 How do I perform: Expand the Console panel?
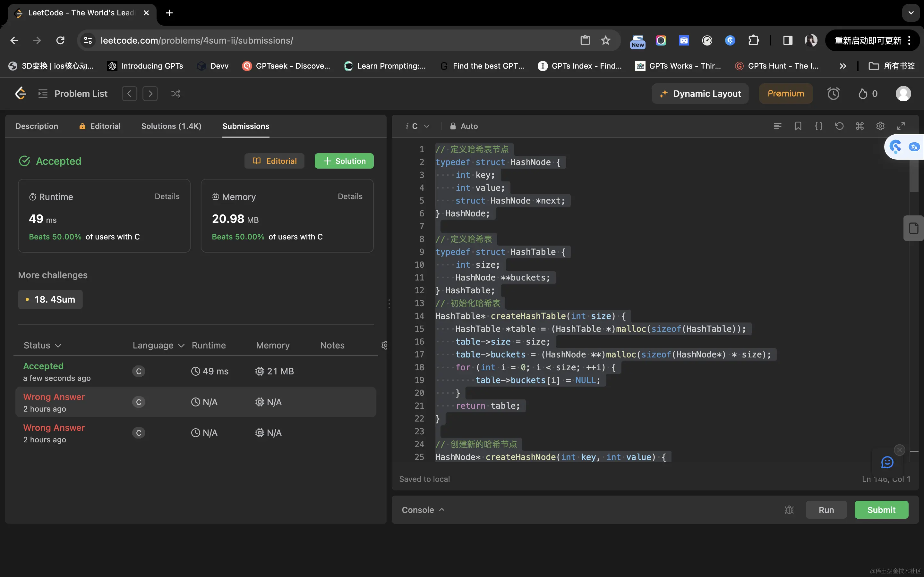[423, 510]
